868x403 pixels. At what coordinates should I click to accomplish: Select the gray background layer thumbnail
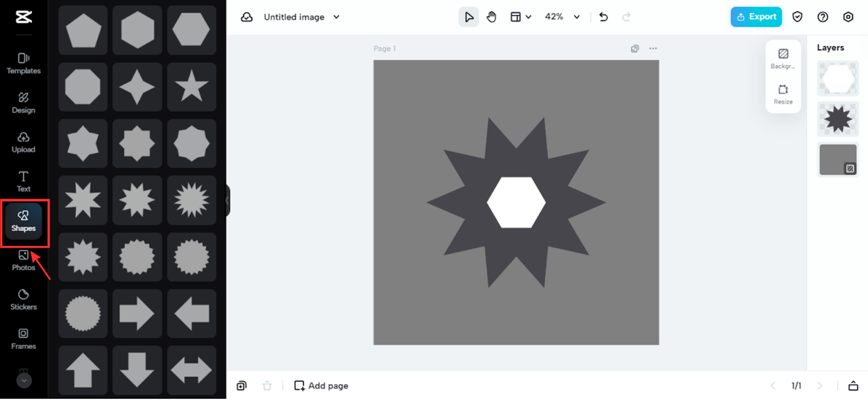click(838, 160)
